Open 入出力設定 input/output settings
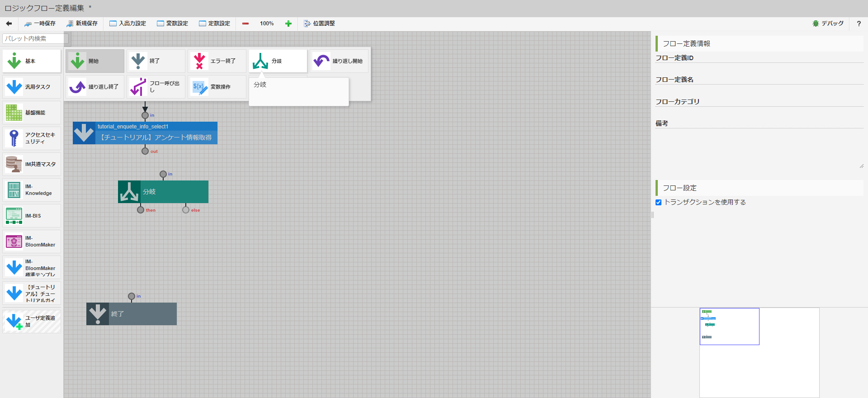Screen dimensions: 868x398 128,24
